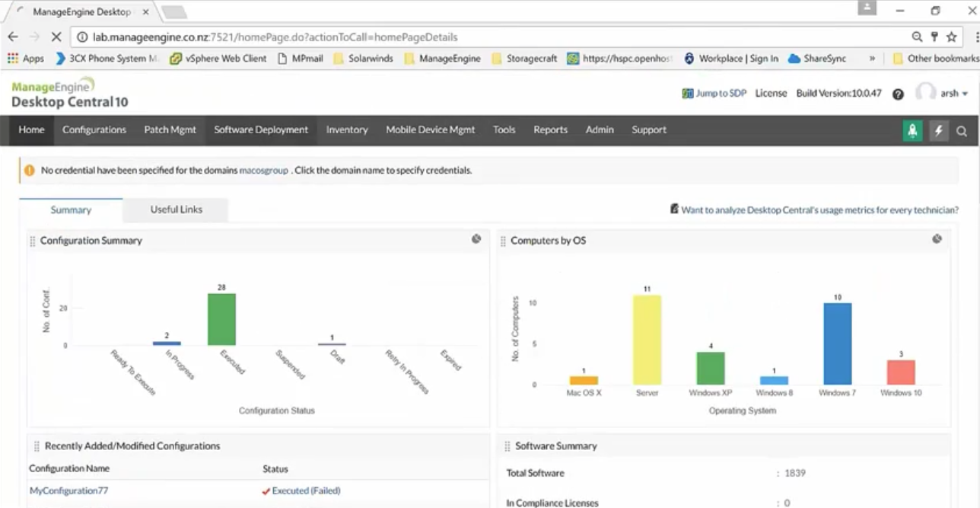This screenshot has height=508, width=980.
Task: Open the Other bookmarks folder
Action: (x=935, y=59)
